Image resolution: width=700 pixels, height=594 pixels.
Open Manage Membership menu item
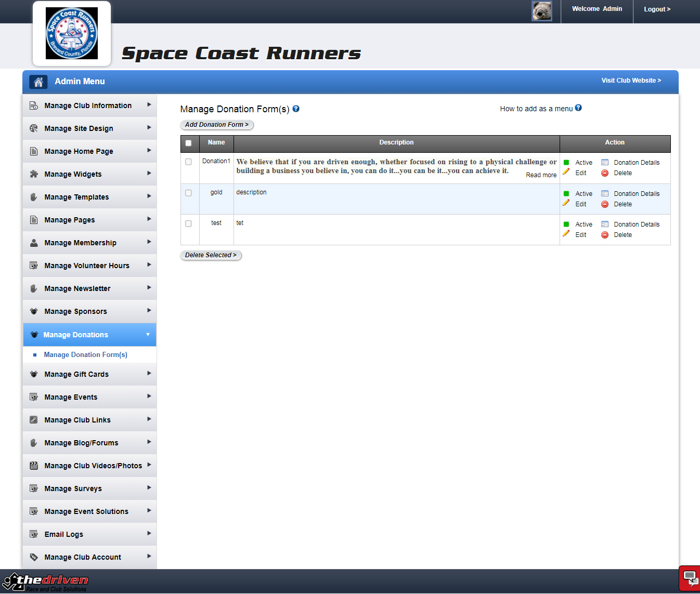click(81, 243)
